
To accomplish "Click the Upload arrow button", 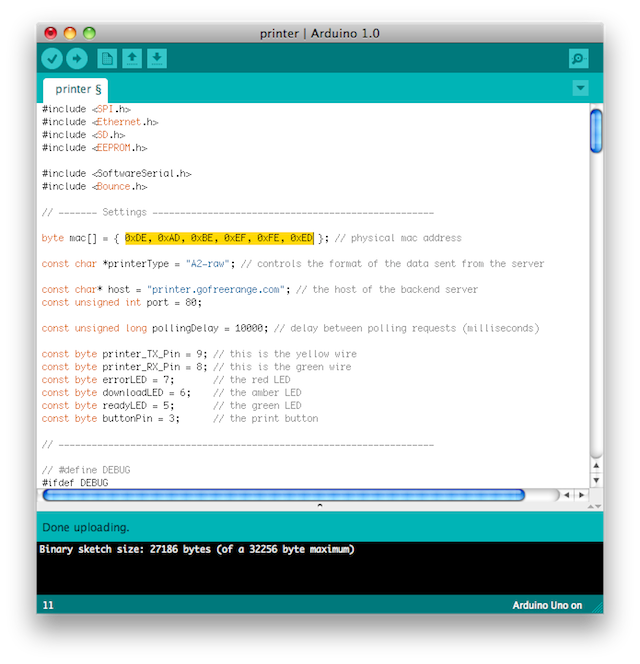I will click(x=77, y=58).
